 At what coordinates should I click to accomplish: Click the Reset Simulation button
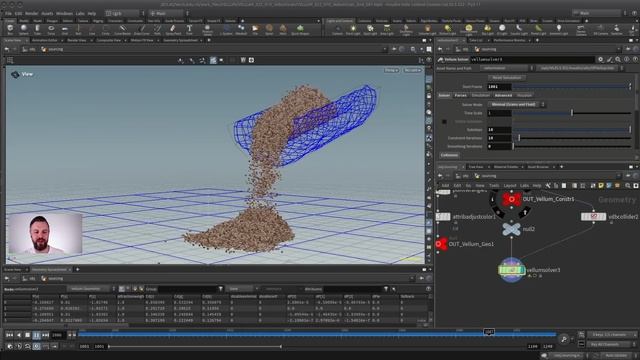(x=507, y=78)
